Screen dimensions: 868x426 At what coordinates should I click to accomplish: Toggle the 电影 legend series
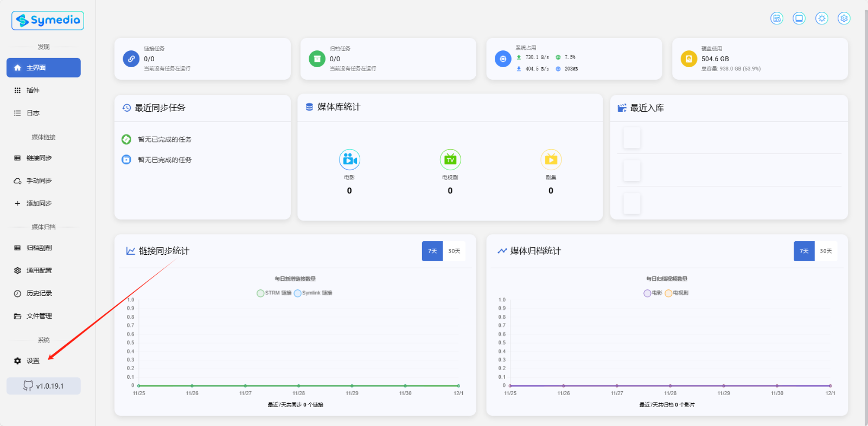pos(653,293)
